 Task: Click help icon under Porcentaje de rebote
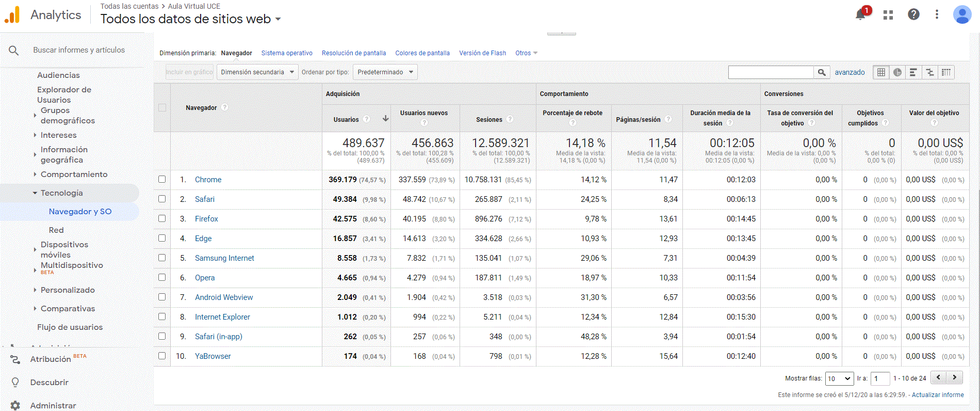573,123
